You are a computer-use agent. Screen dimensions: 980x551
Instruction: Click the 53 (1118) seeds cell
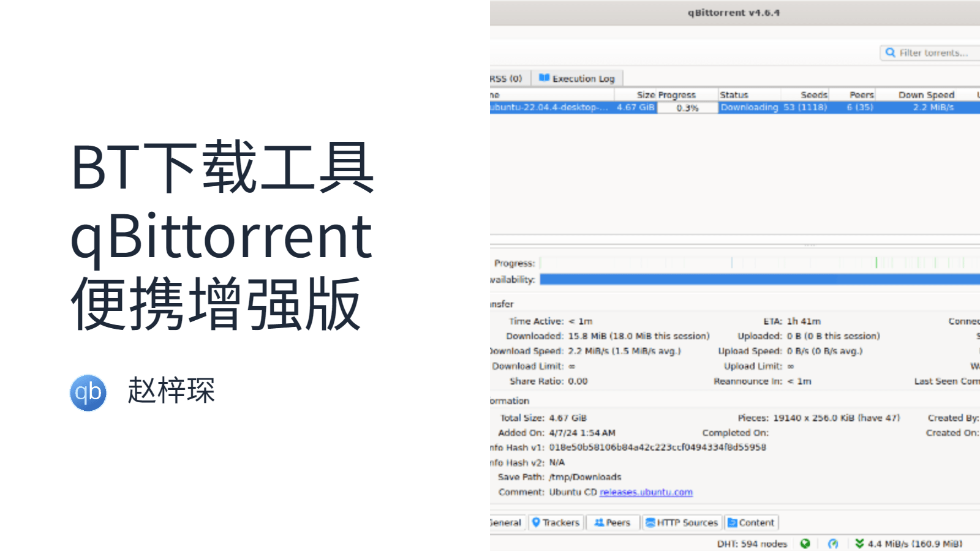[805, 107]
